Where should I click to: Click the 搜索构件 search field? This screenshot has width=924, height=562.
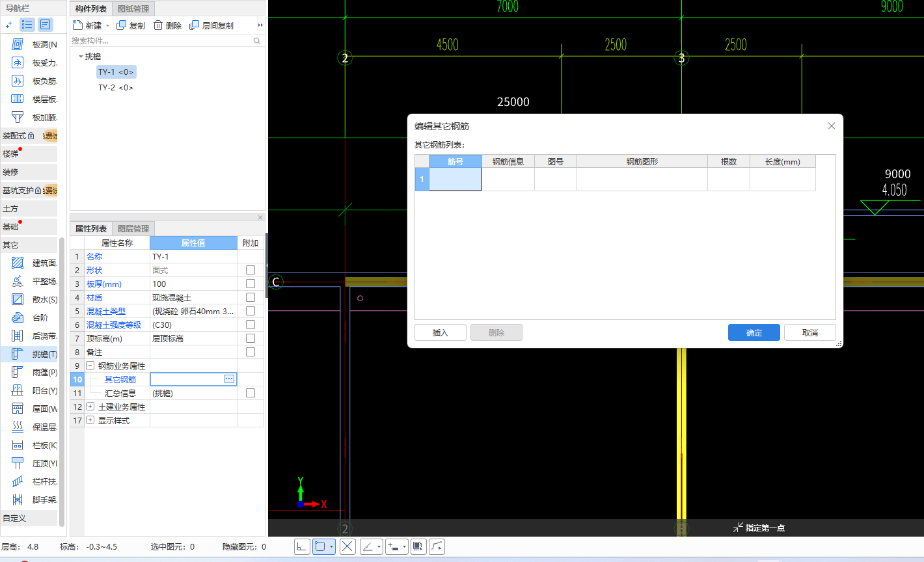(161, 41)
